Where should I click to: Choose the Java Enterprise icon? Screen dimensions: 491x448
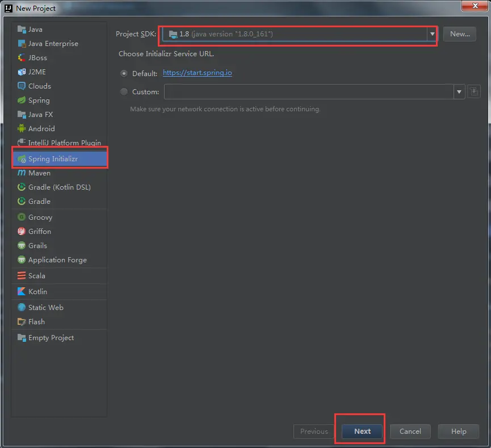(x=22, y=44)
